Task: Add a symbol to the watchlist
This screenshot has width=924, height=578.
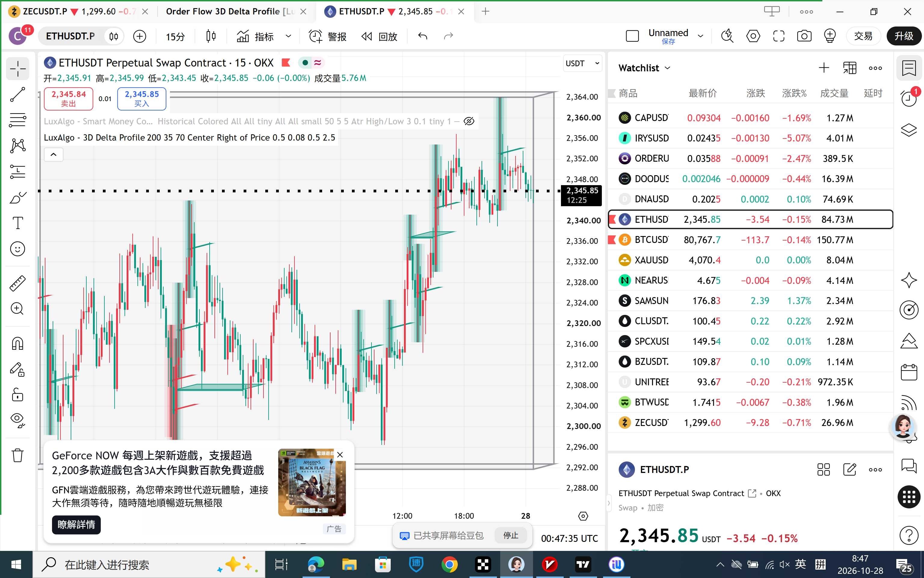Action: tap(824, 68)
